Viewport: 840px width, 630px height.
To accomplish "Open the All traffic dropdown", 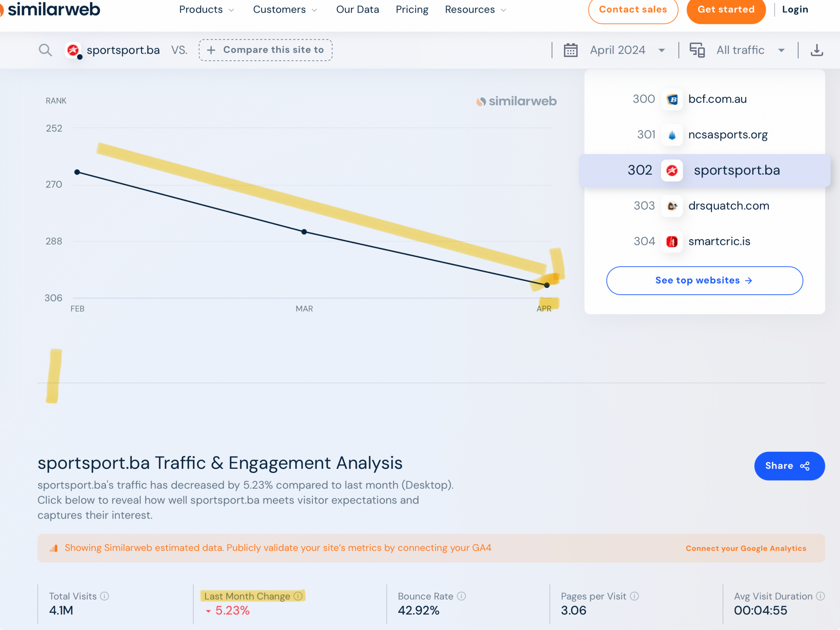I will tap(751, 50).
